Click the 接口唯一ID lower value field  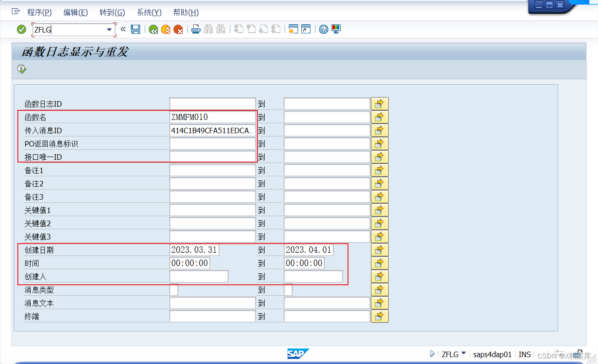pyautogui.click(x=212, y=157)
